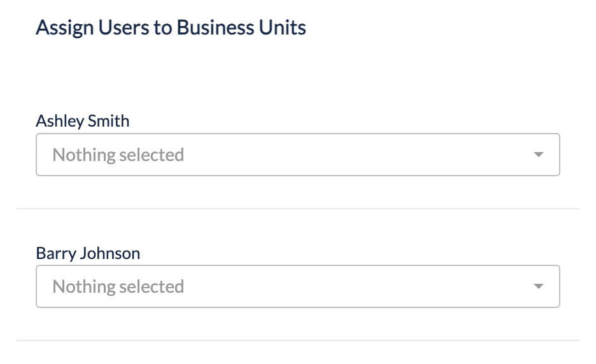Click "Nothing selected" text under Ashley Smith
The width and height of the screenshot is (596, 364).
[118, 155]
